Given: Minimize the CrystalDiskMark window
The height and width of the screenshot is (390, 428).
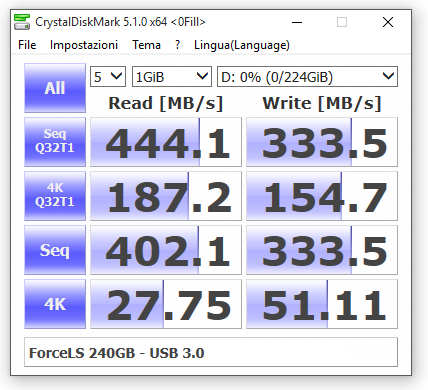Looking at the screenshot, I should click(x=297, y=22).
